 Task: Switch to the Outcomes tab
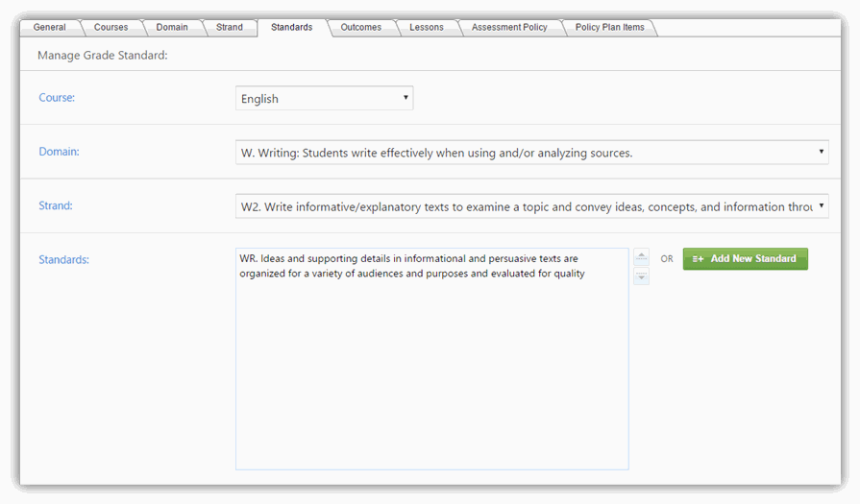[x=360, y=27]
